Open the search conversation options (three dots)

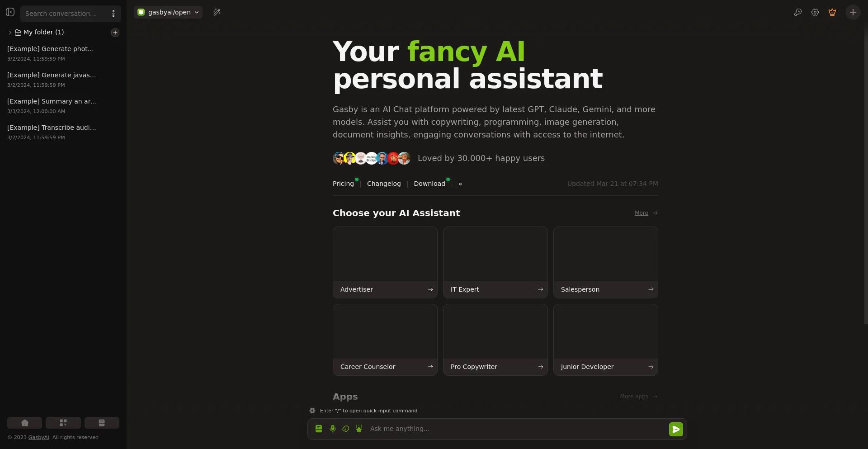[113, 14]
